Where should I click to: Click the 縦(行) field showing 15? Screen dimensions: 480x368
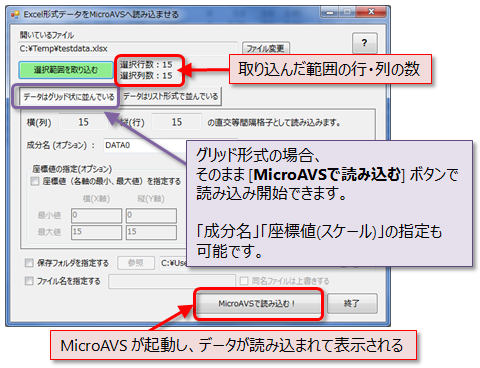[x=177, y=122]
